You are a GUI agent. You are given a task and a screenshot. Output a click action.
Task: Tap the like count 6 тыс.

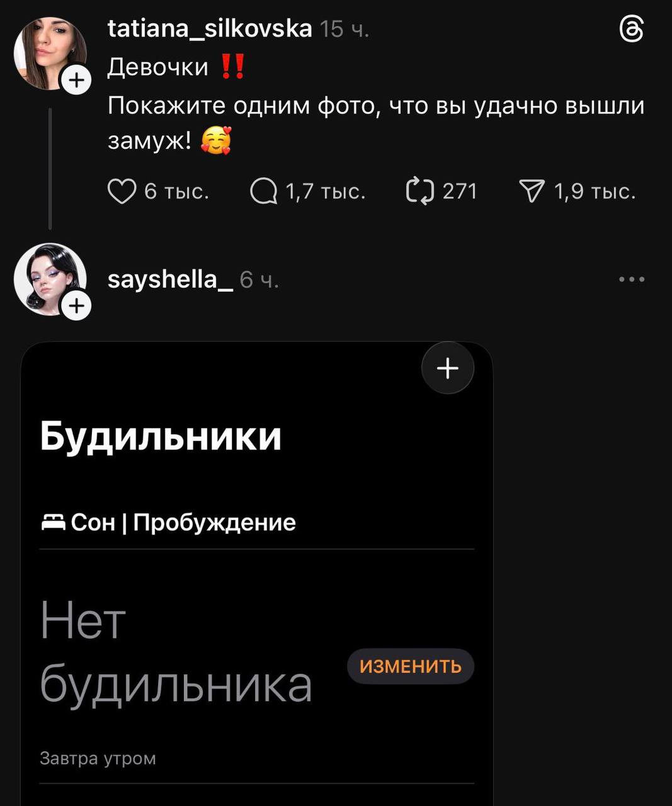[176, 191]
